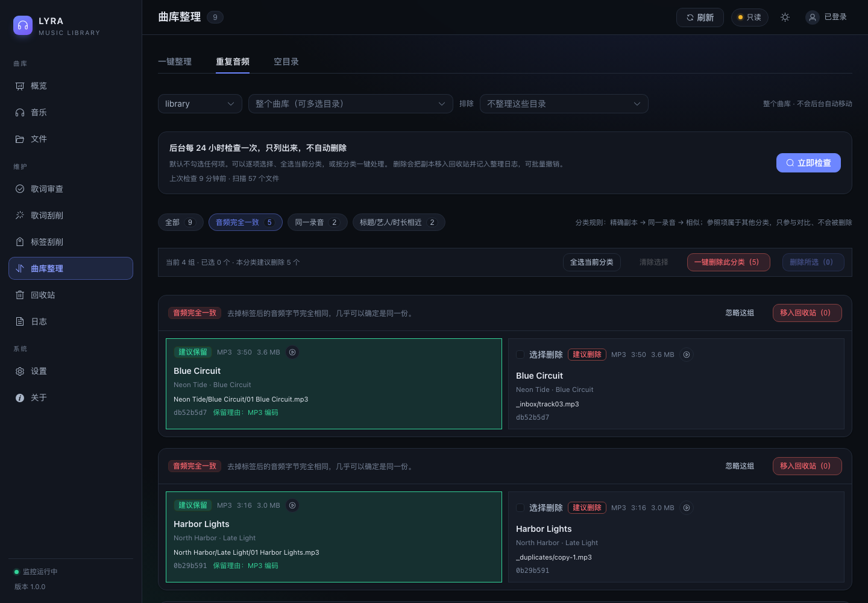Switch to the 重复音频 tab
868x603 pixels.
(233, 62)
